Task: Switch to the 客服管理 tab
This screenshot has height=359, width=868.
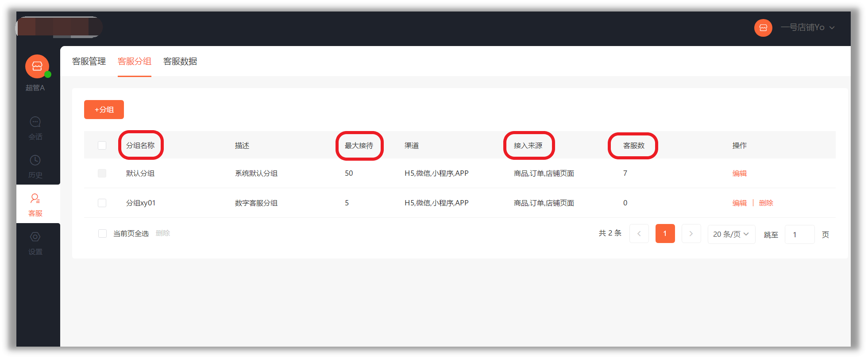Action: [89, 62]
